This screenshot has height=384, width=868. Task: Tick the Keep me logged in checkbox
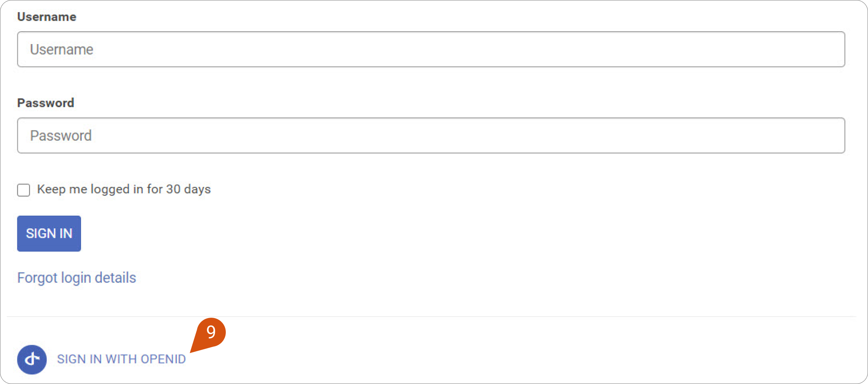23,190
